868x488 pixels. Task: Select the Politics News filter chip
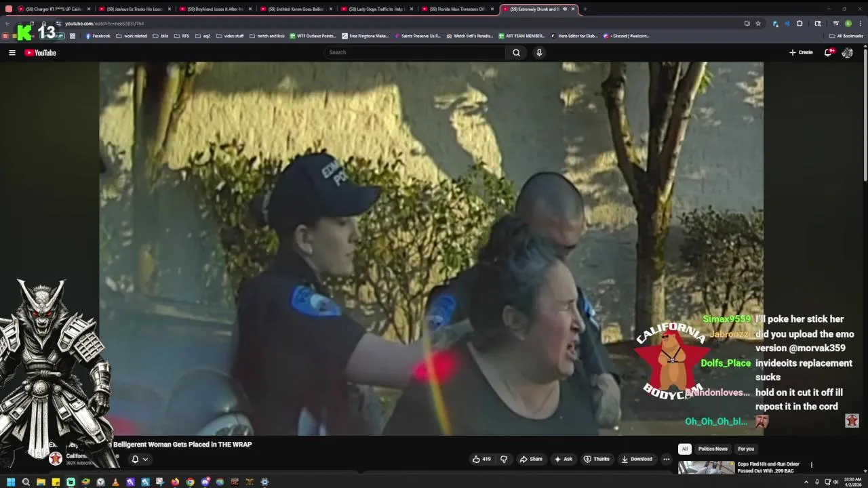coord(713,449)
